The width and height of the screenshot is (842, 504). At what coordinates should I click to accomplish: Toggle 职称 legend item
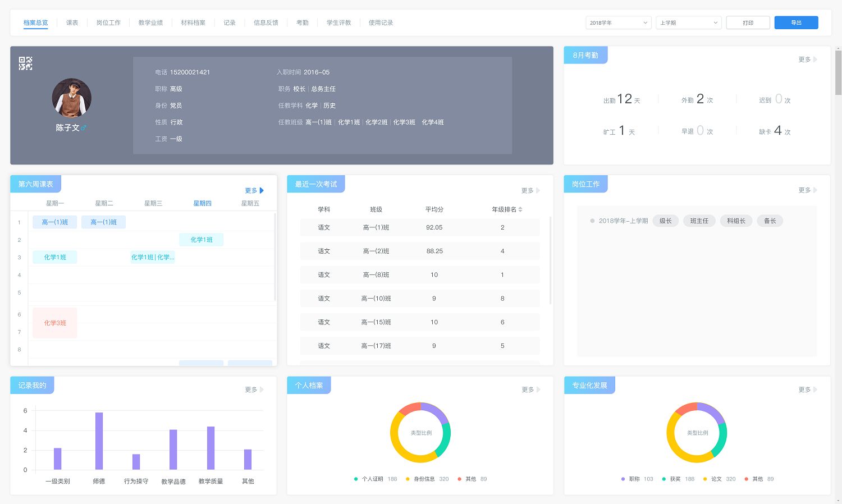click(637, 479)
